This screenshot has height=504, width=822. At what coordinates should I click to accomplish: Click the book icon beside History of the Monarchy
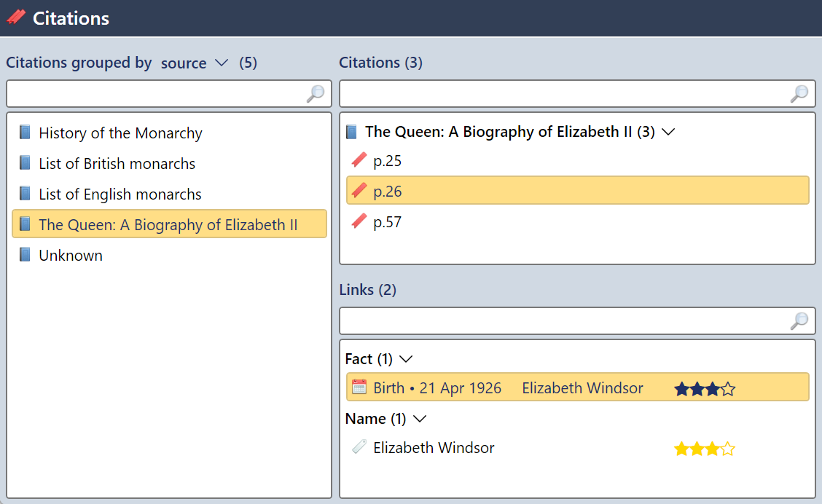(x=26, y=133)
